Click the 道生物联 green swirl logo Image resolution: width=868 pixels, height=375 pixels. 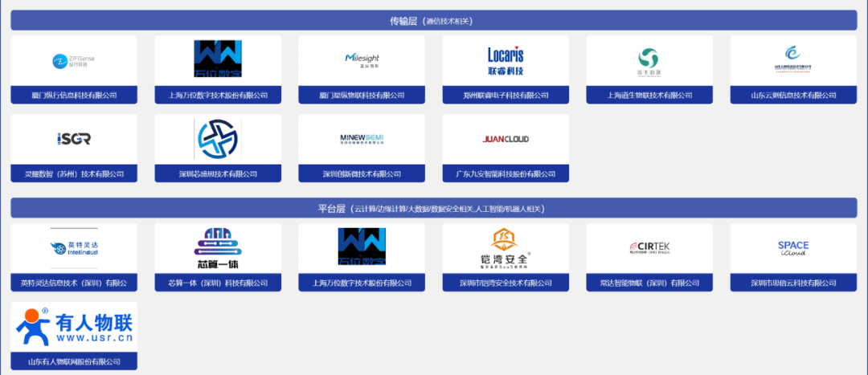point(649,63)
